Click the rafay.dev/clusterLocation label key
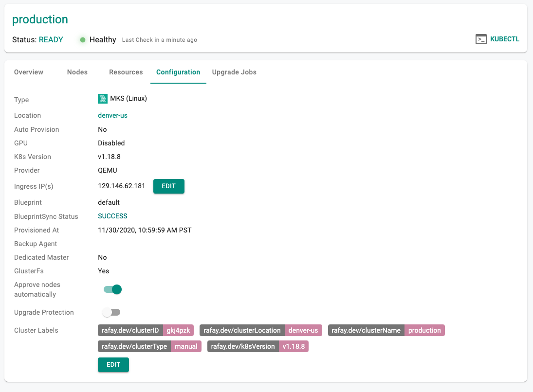 click(x=242, y=330)
